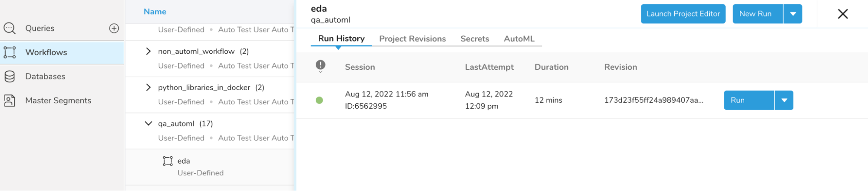The height and width of the screenshot is (191, 868).
Task: Sort by the Name column header
Action: point(155,12)
